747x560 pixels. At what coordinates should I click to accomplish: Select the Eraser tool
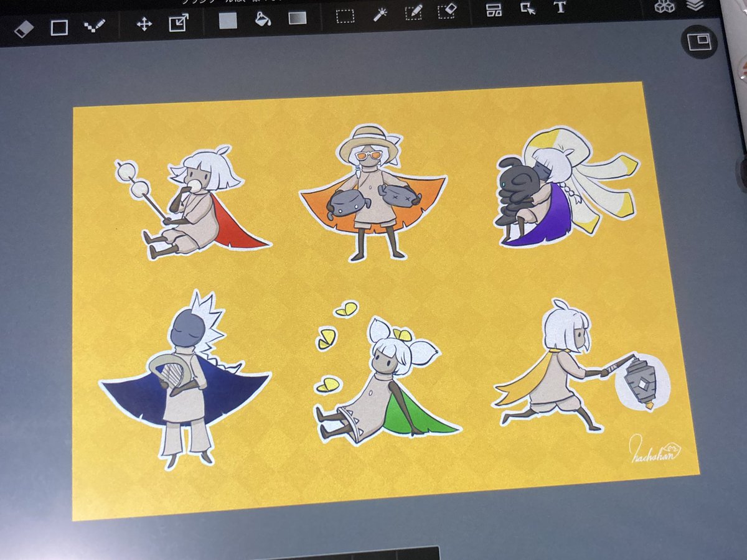click(23, 28)
